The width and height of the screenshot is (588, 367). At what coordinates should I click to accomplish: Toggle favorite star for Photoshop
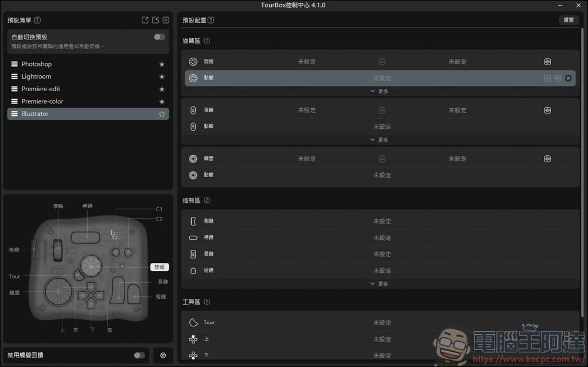(x=162, y=64)
